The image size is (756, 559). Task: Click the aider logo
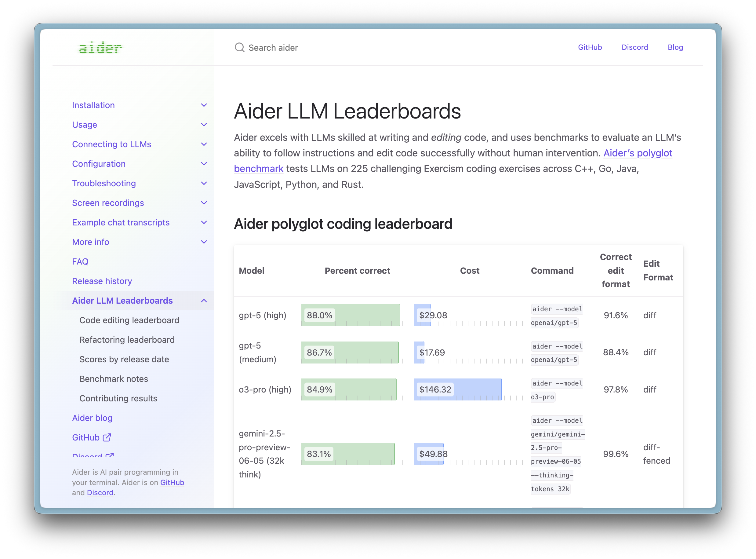pos(100,48)
